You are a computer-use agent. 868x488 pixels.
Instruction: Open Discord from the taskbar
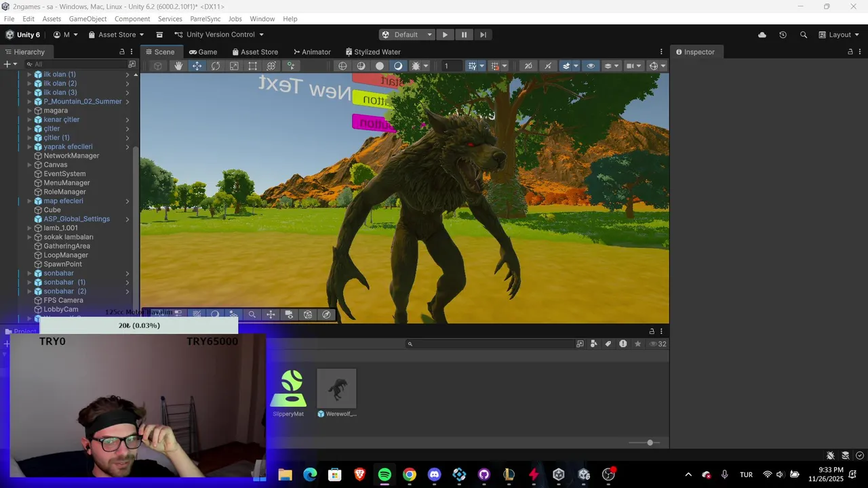point(434,474)
